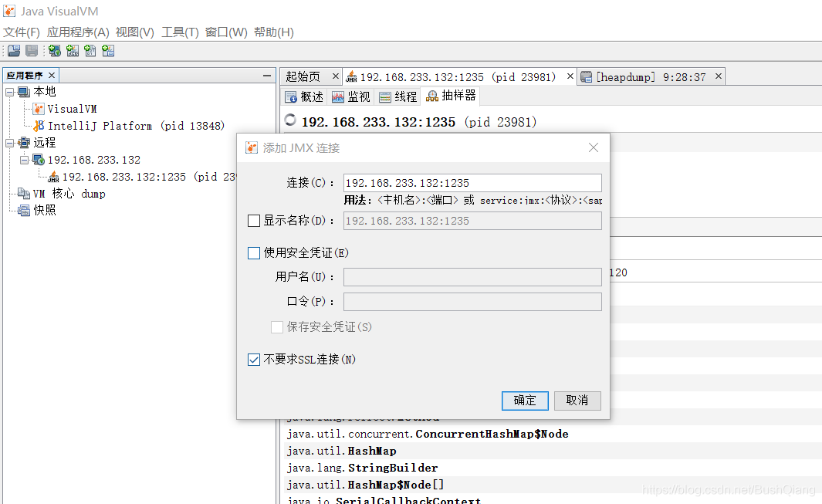Click the 抽样器 sampler tab icon
The height and width of the screenshot is (504, 822).
(x=432, y=96)
